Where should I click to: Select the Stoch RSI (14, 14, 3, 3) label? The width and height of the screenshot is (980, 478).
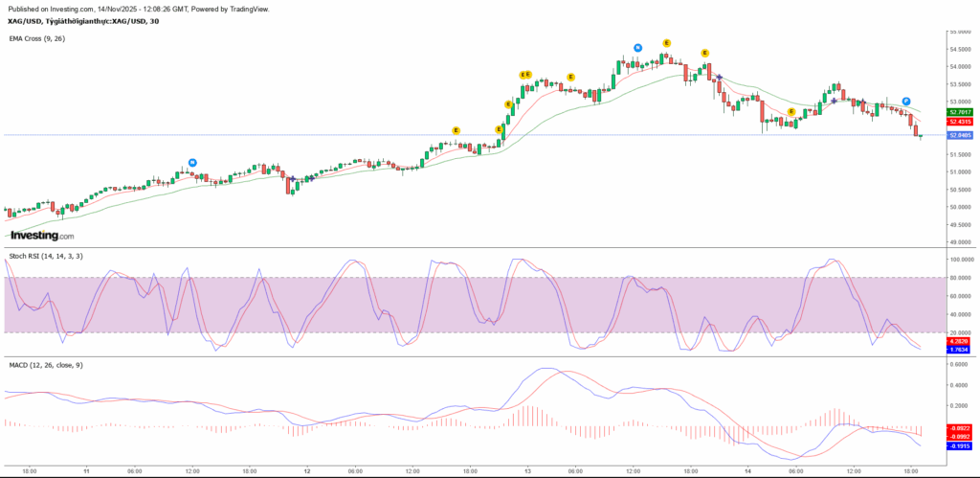[x=44, y=255]
